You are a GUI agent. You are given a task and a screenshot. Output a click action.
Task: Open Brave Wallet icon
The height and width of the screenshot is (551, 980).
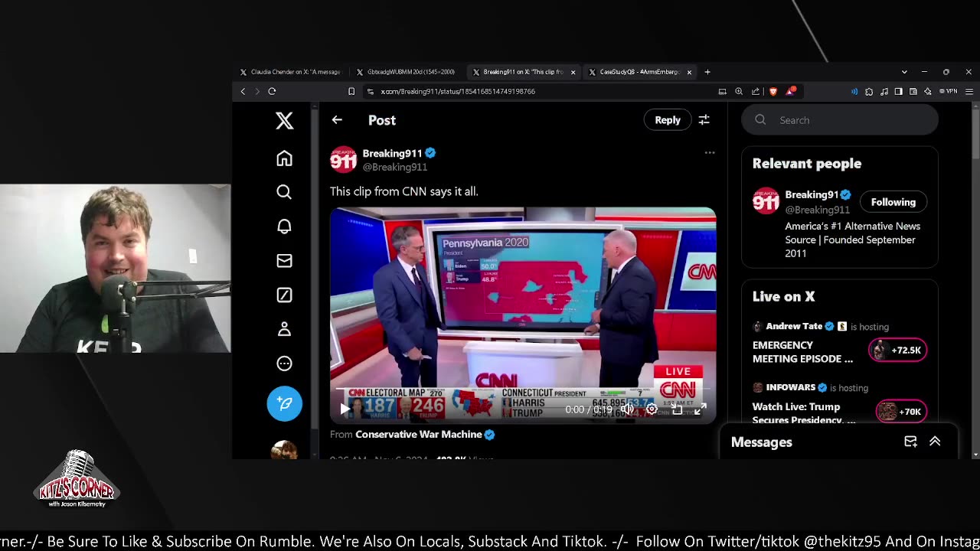pos(913,91)
